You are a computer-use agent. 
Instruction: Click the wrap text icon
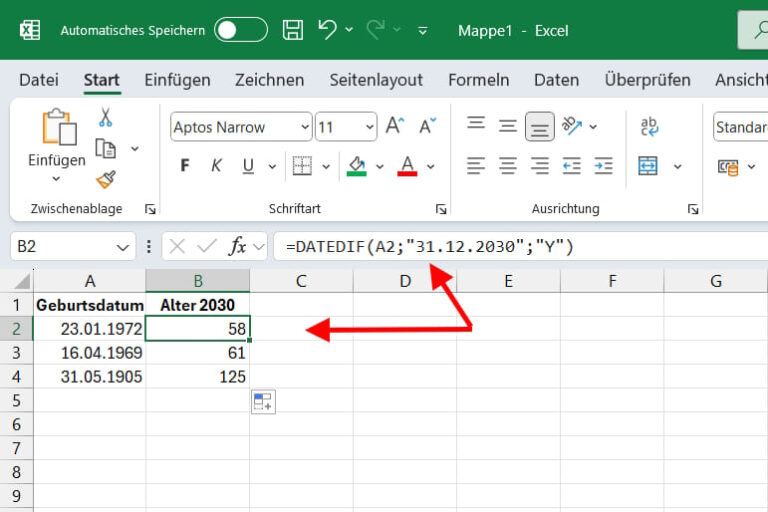click(x=649, y=126)
